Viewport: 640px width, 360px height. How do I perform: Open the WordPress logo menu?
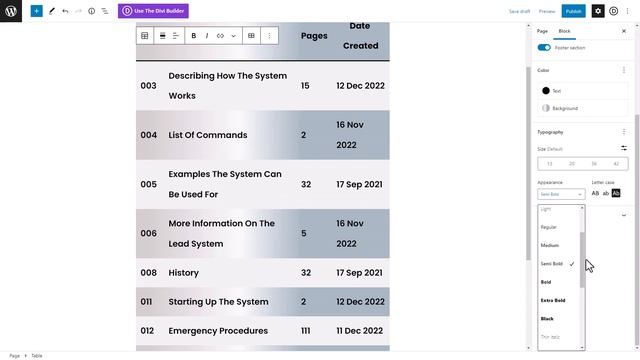(x=11, y=11)
